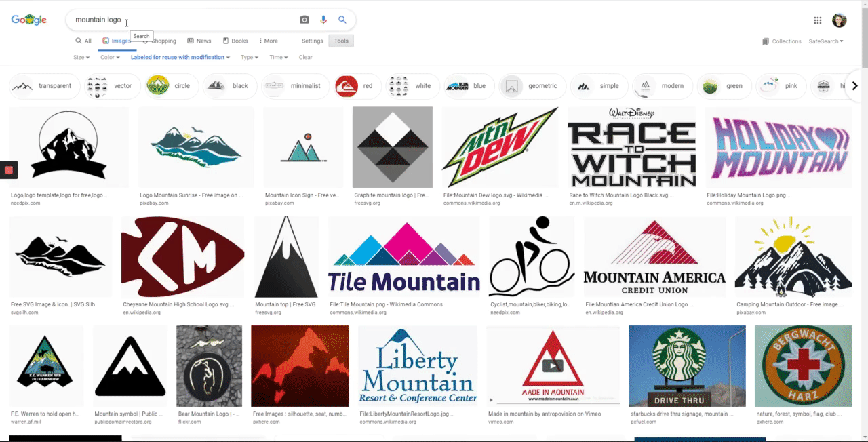The height and width of the screenshot is (442, 868).
Task: Open Tile Mountain logo image
Action: click(x=403, y=257)
